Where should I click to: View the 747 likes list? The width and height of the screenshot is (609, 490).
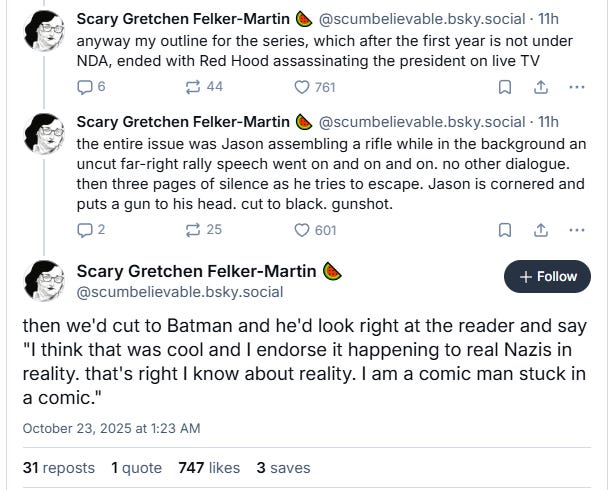click(209, 467)
